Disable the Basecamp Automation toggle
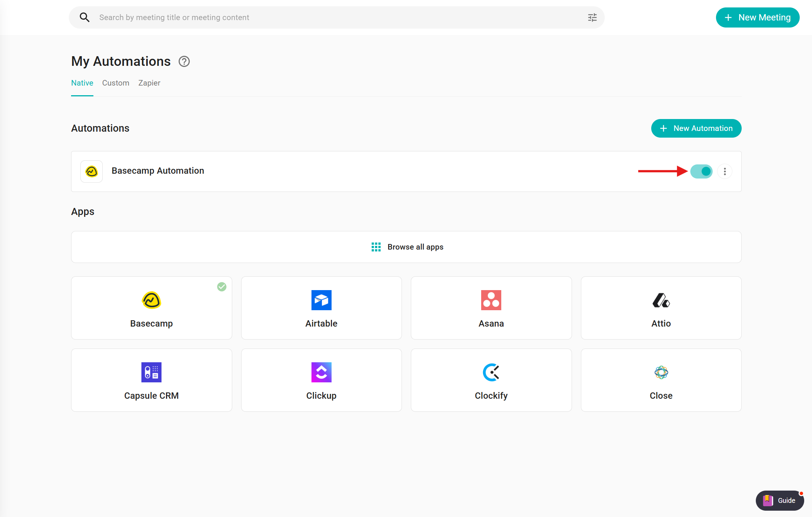812x517 pixels. 701,171
